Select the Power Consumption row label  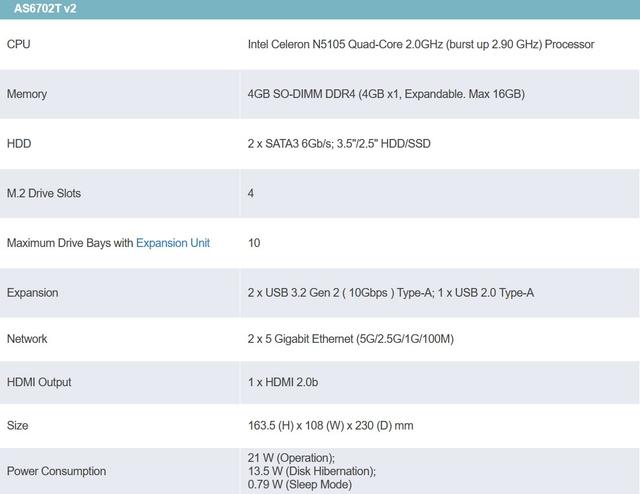[x=56, y=471]
